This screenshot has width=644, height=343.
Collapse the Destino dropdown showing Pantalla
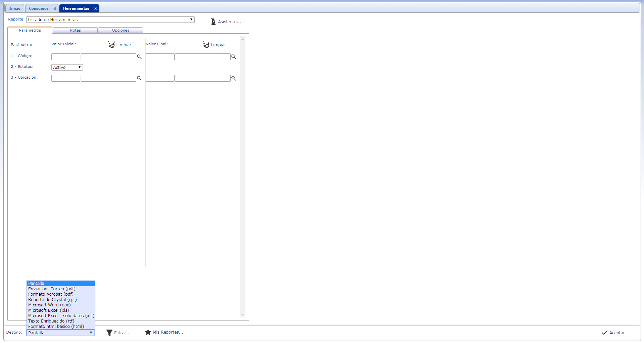60,333
